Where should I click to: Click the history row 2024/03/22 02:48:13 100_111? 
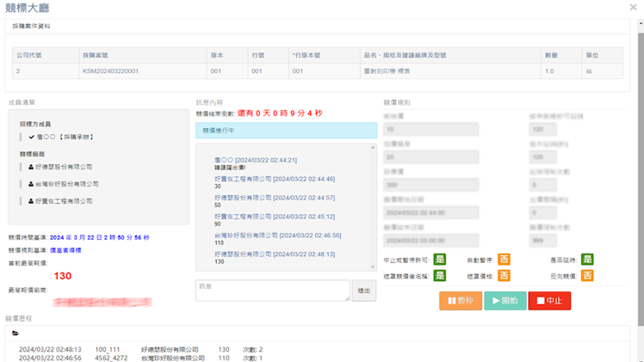point(140,350)
